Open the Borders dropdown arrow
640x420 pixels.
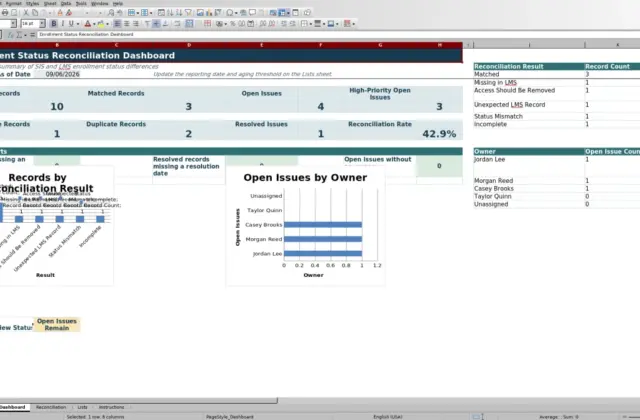click(311, 24)
